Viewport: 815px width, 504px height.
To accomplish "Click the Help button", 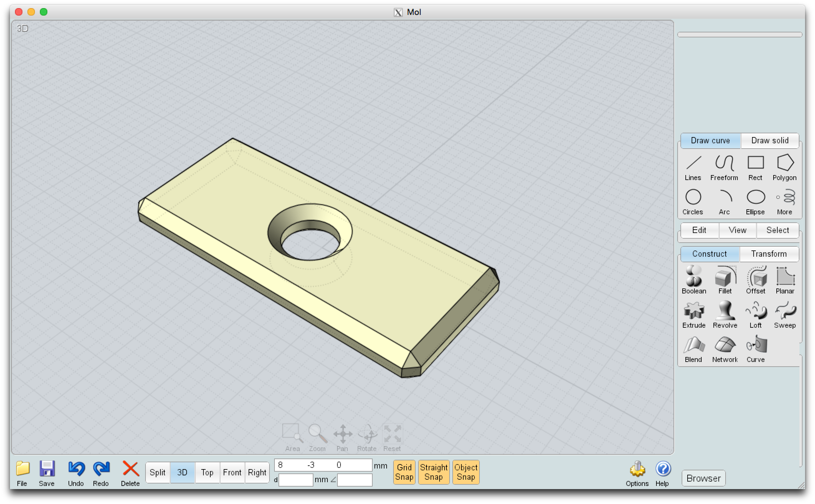I will [662, 473].
